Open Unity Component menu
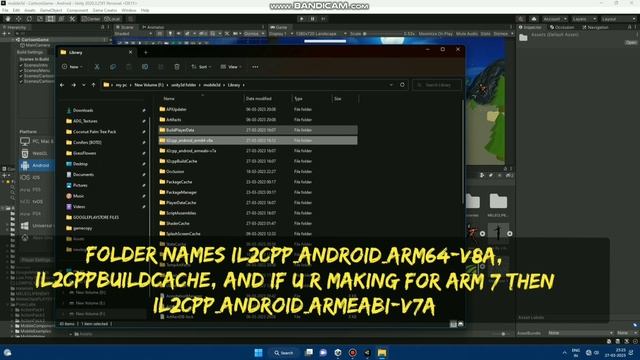This screenshot has height=360, width=640. (x=77, y=10)
